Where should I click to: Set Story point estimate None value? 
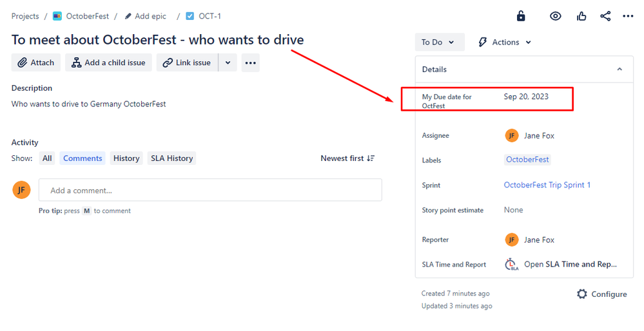pyautogui.click(x=513, y=209)
